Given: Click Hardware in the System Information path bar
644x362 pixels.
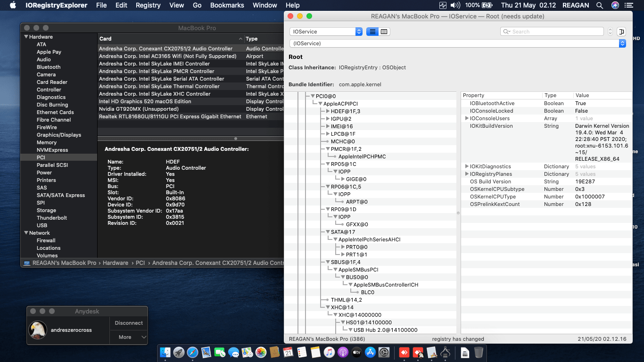Looking at the screenshot, I should coord(116,263).
